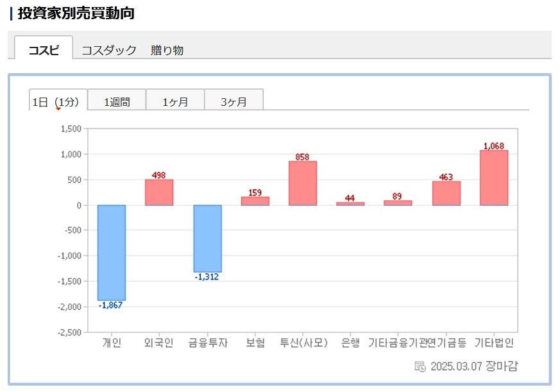This screenshot has width=560, height=392.
Task: Click the blue 금융투자 bar
Action: pos(207,238)
